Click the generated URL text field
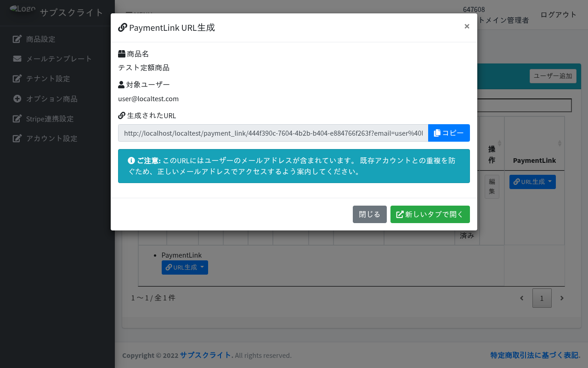Viewport: 588px width, 368px height. pyautogui.click(x=273, y=133)
